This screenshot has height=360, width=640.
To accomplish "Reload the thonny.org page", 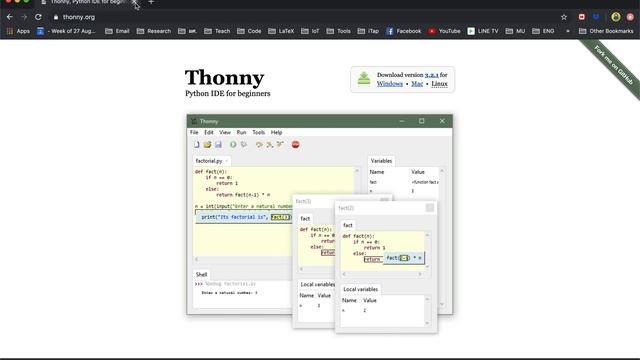I will tap(38, 17).
